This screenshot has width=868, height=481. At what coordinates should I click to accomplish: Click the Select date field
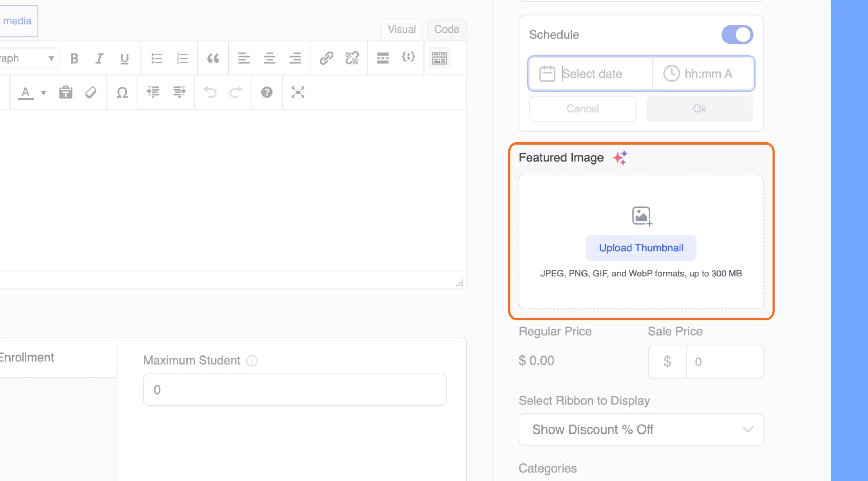(591, 74)
